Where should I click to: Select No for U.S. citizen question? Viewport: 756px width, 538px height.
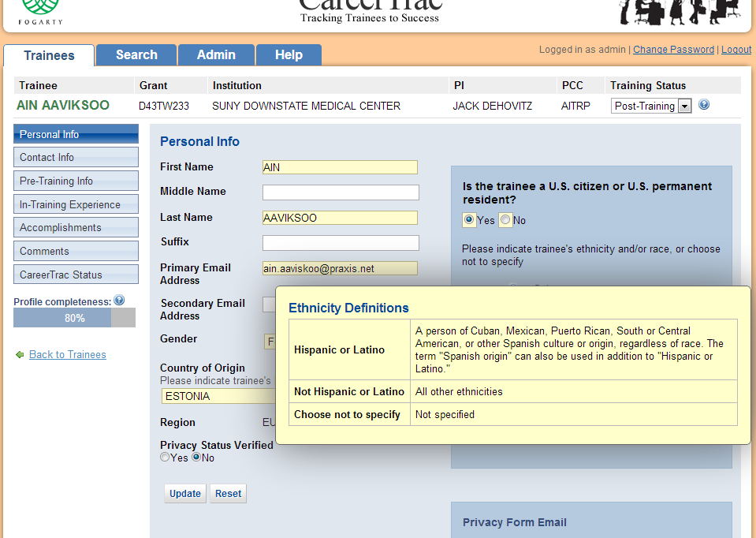pyautogui.click(x=505, y=219)
